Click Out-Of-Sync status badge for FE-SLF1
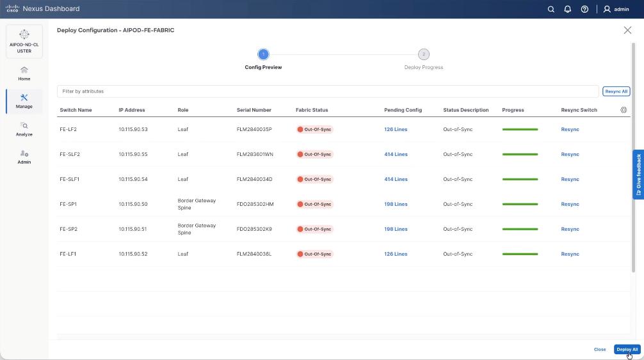Screen dimensions: 644x360 [314, 179]
